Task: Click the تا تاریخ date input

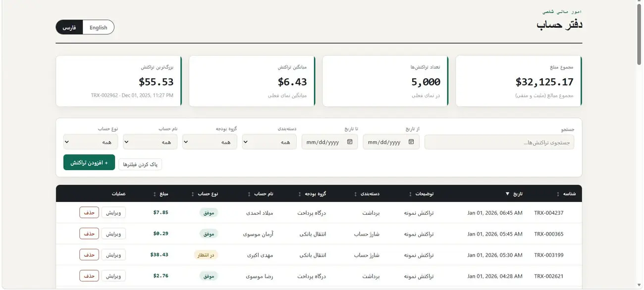Action: (x=329, y=142)
